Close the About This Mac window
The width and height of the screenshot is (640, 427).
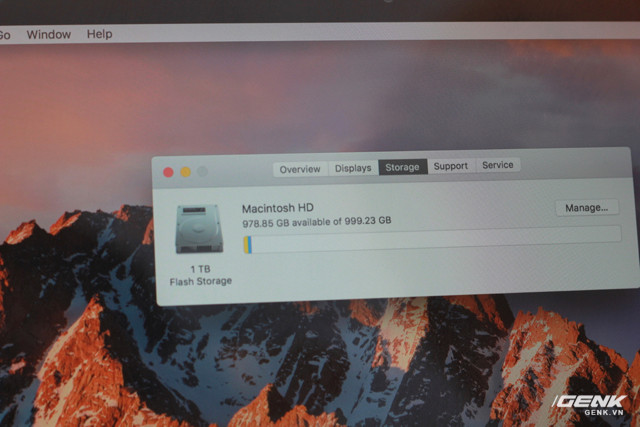167,172
